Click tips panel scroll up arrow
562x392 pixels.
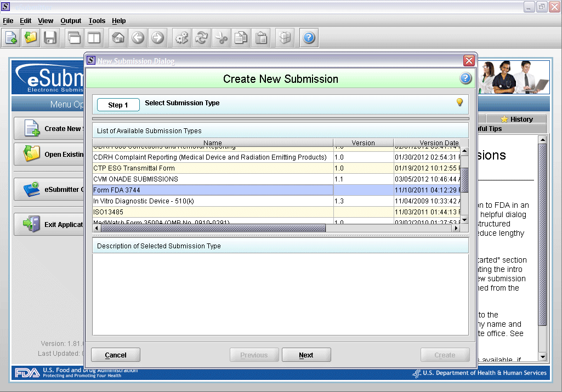pos(543,139)
